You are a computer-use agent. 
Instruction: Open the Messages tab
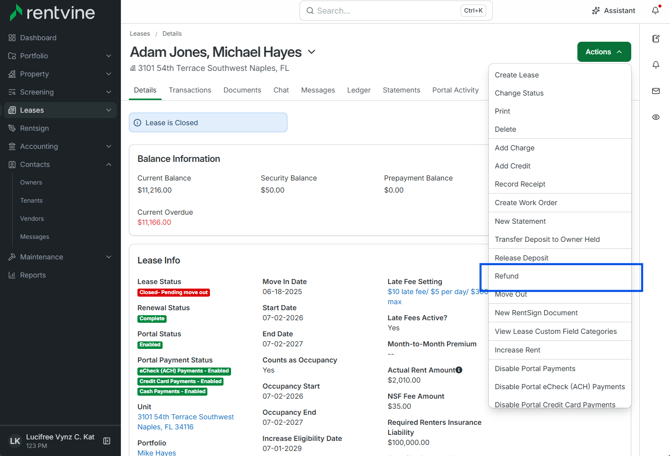(318, 90)
